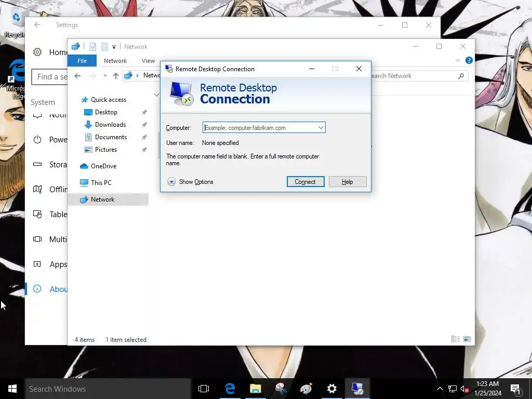The height and width of the screenshot is (399, 532).
Task: Open Settings gear on the taskbar
Action: [331, 389]
